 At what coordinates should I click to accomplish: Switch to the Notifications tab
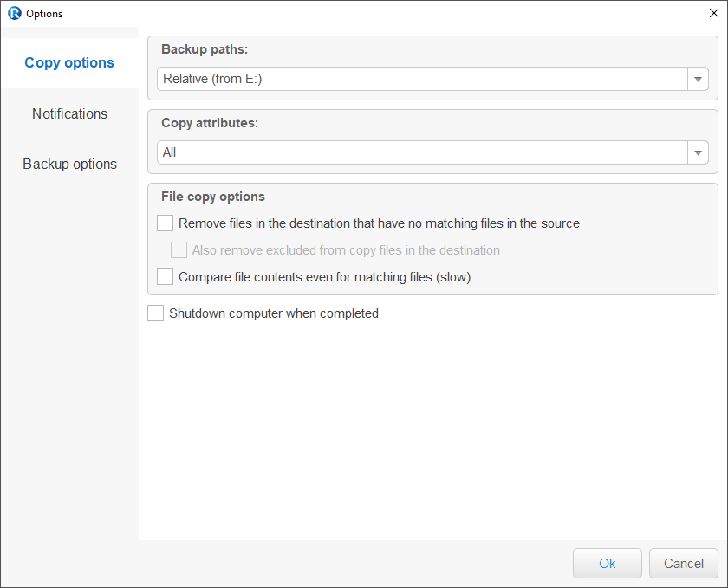69,113
